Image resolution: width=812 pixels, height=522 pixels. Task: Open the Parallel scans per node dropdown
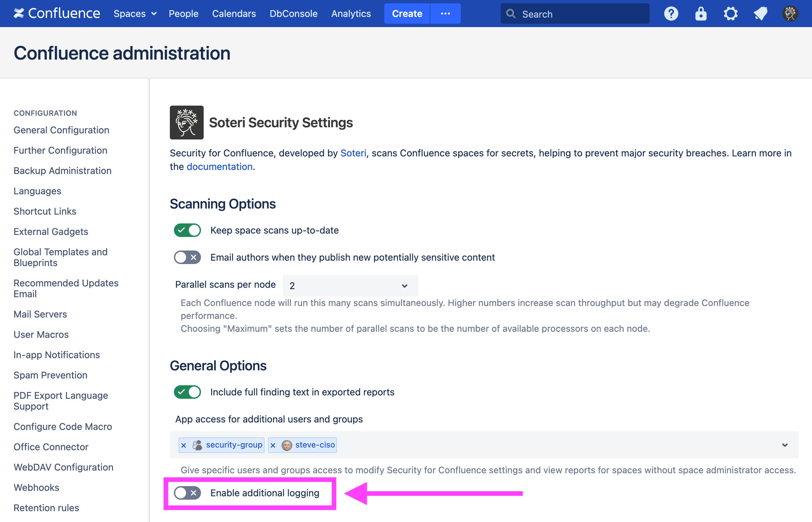click(350, 286)
